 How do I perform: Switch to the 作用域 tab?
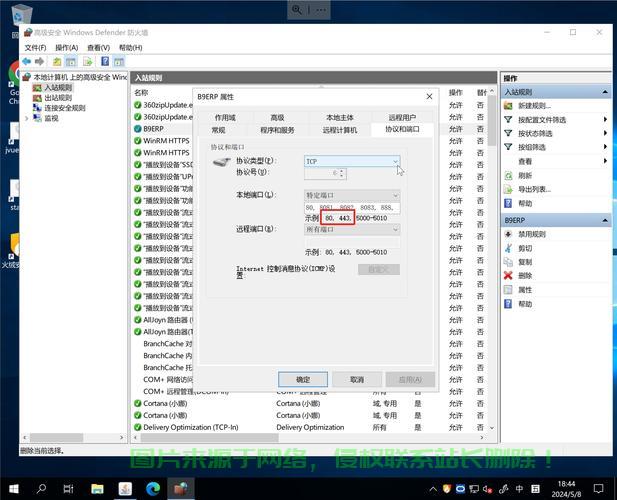(x=225, y=117)
